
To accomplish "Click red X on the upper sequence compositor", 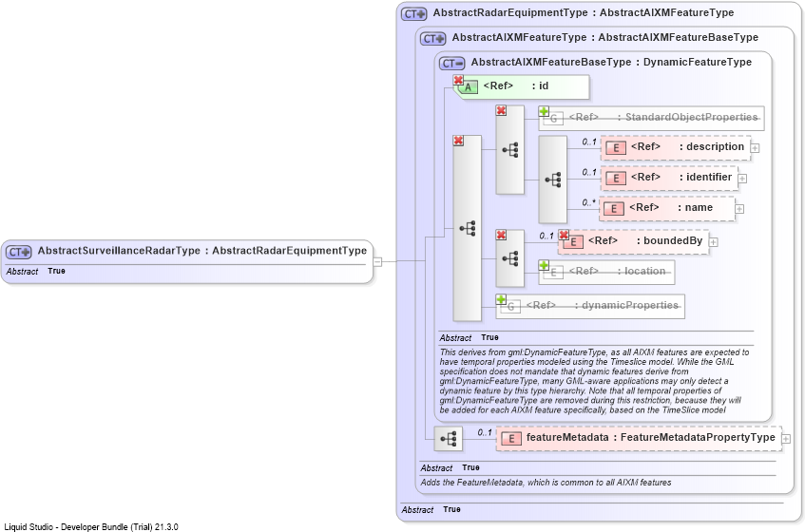I will point(501,110).
